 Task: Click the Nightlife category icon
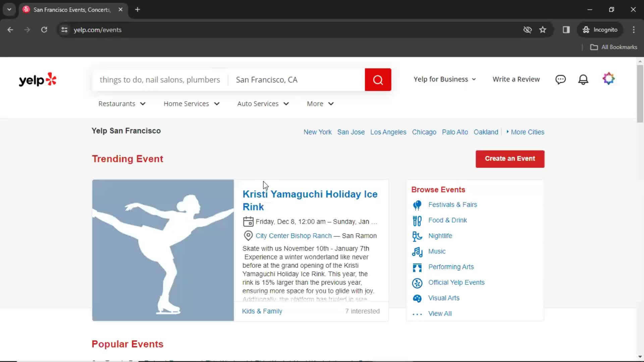pos(418,236)
